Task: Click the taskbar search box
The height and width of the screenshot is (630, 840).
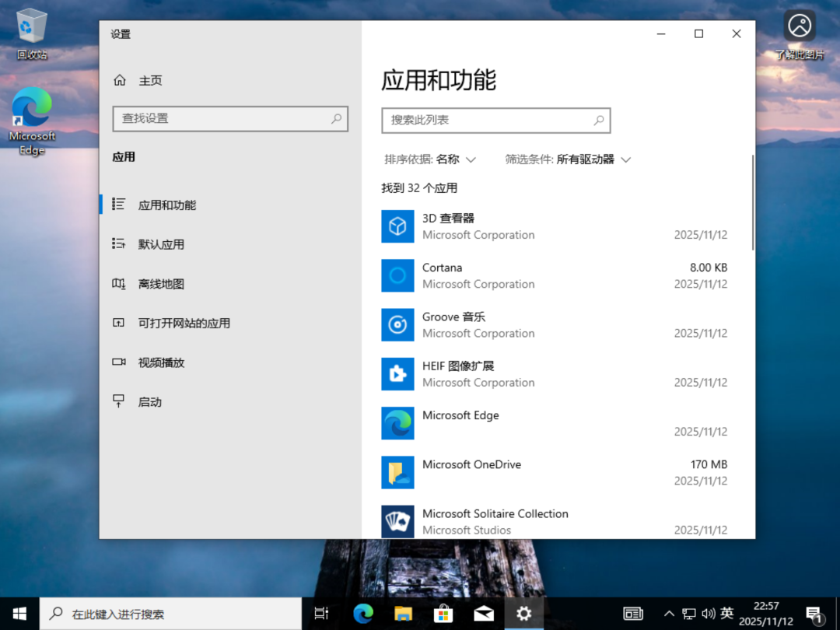Action: tap(171, 614)
